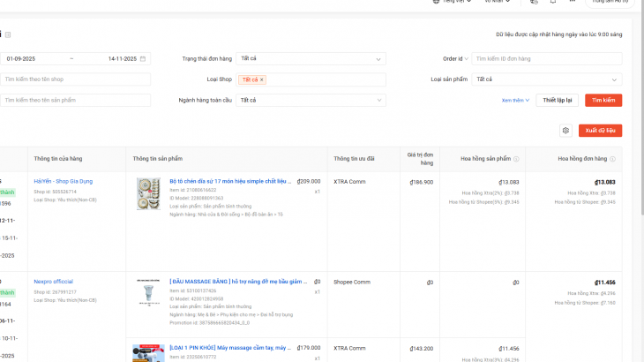
Task: Click XTRA Comm in bowl set row
Action: (x=349, y=182)
